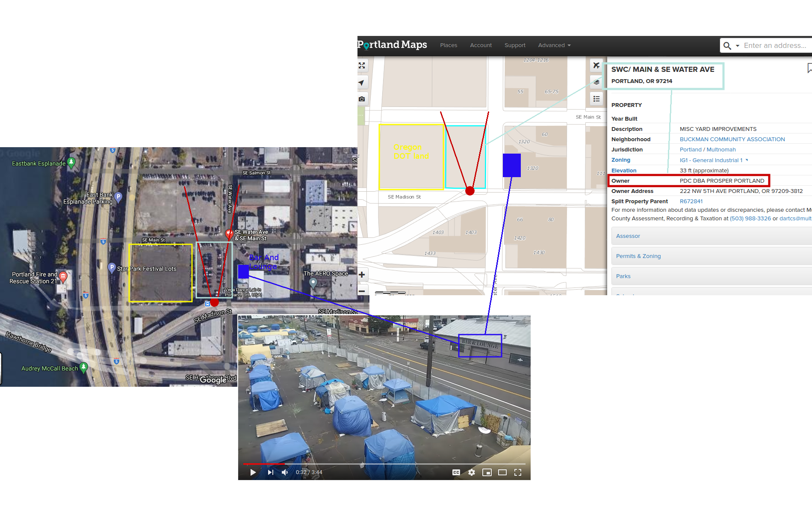The image size is (812, 507).
Task: Click the search magnifier icon
Action: pyautogui.click(x=727, y=45)
